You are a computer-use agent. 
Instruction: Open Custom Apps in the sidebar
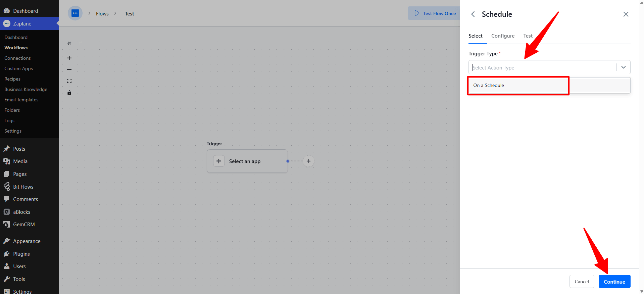pos(18,68)
